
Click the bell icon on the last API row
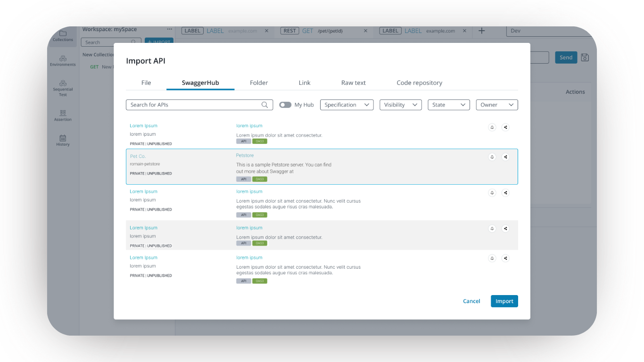point(492,258)
